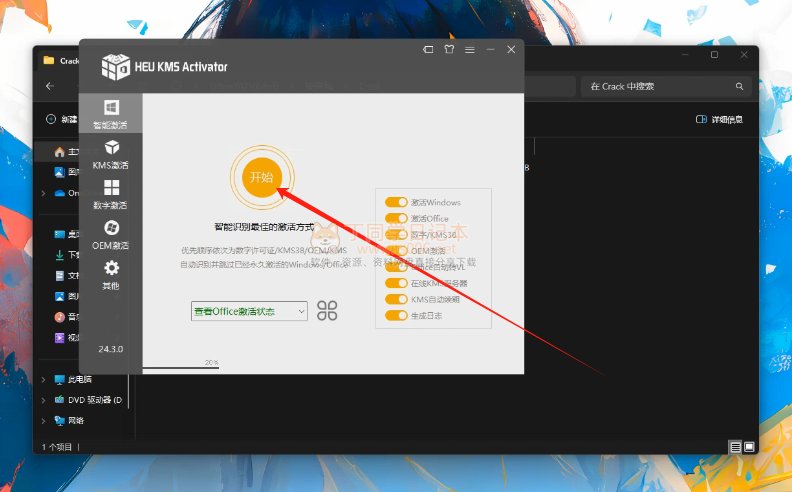Image resolution: width=792 pixels, height=492 pixels.
Task: Toggle the KMS自动续期 switch
Action: [396, 299]
